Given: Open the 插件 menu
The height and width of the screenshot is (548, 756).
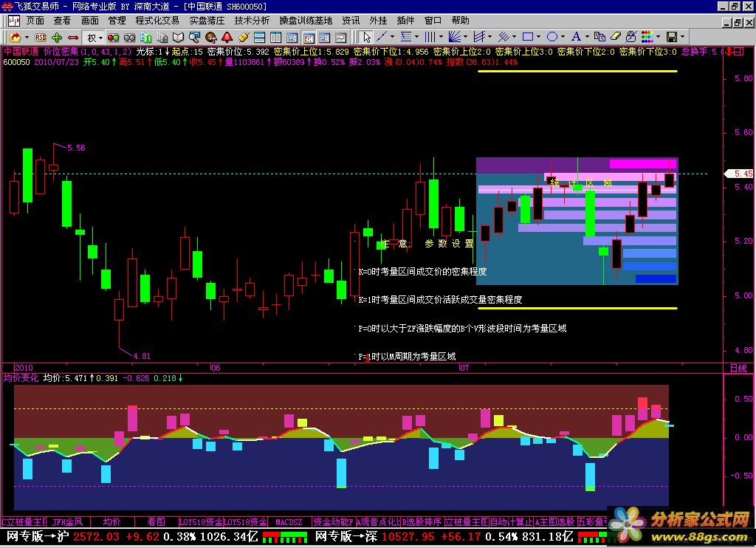Looking at the screenshot, I should [405, 21].
